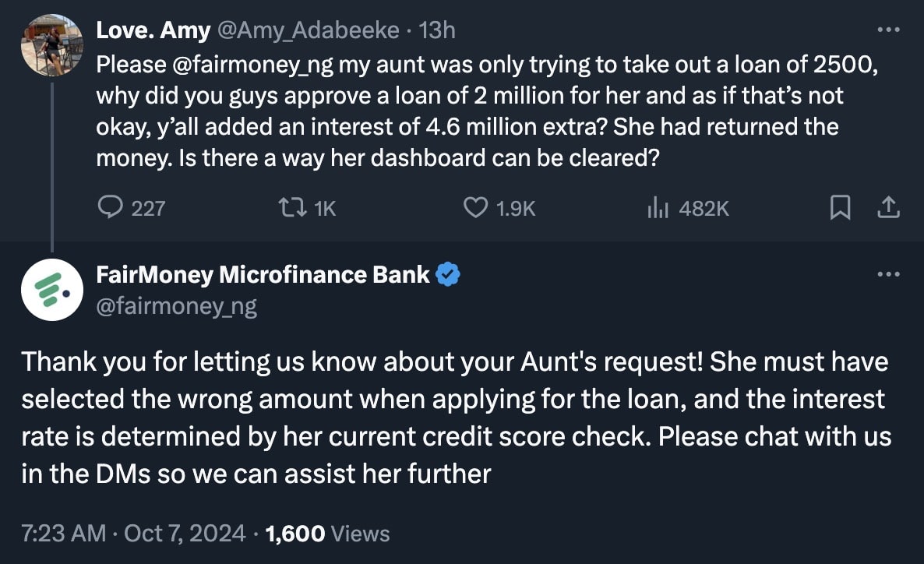Open Amy's profile avatar photo

click(x=52, y=45)
